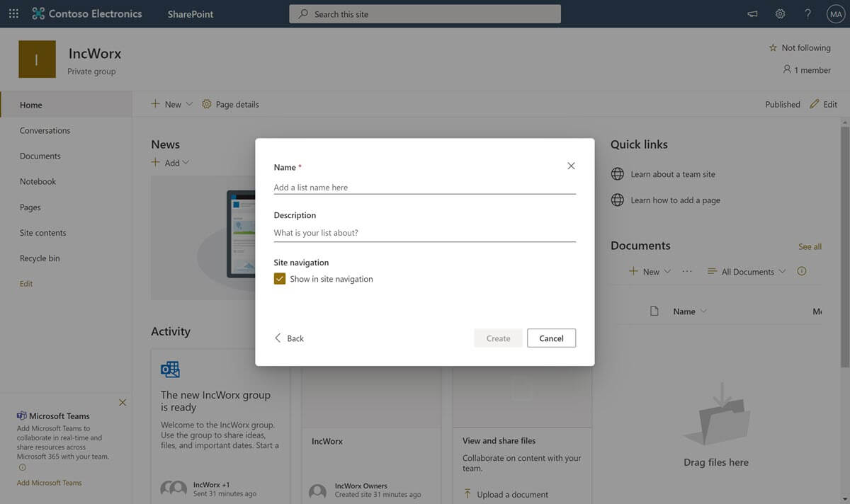
Task: Open the All Documents view dropdown
Action: pos(747,271)
